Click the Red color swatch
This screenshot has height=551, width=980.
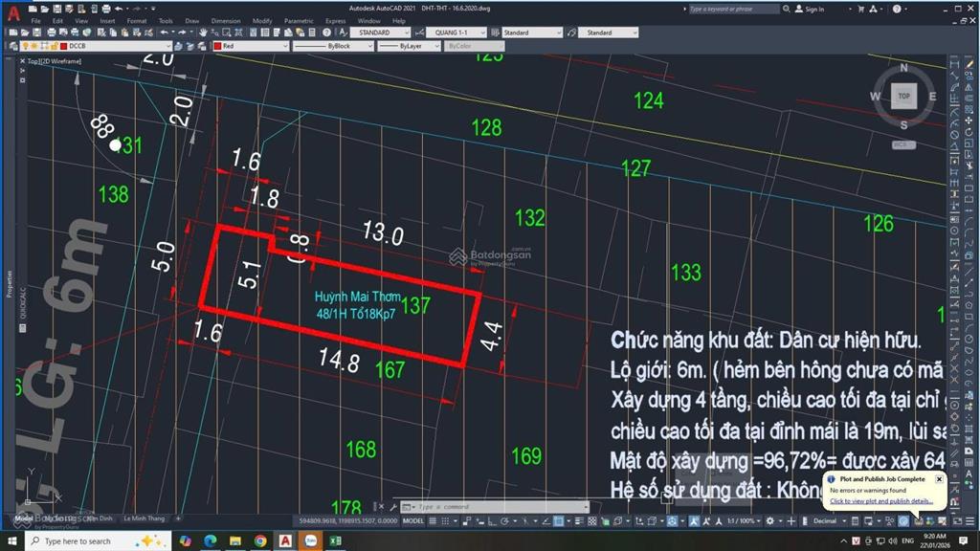216,45
